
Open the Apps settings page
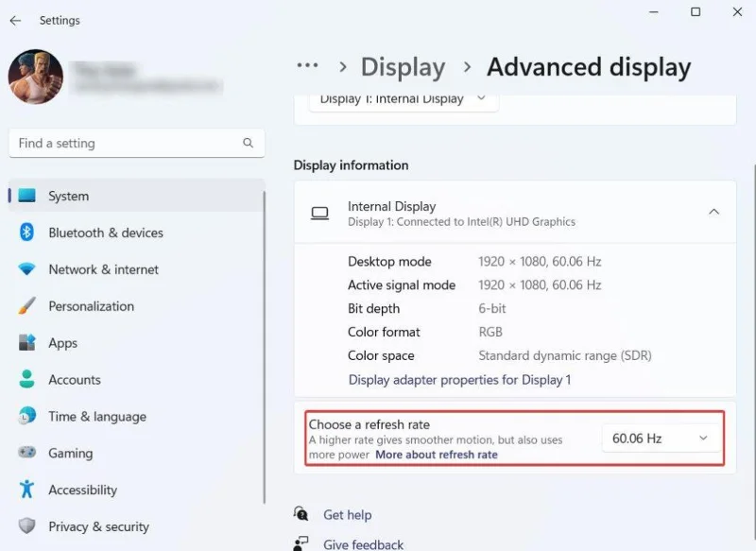tap(62, 343)
